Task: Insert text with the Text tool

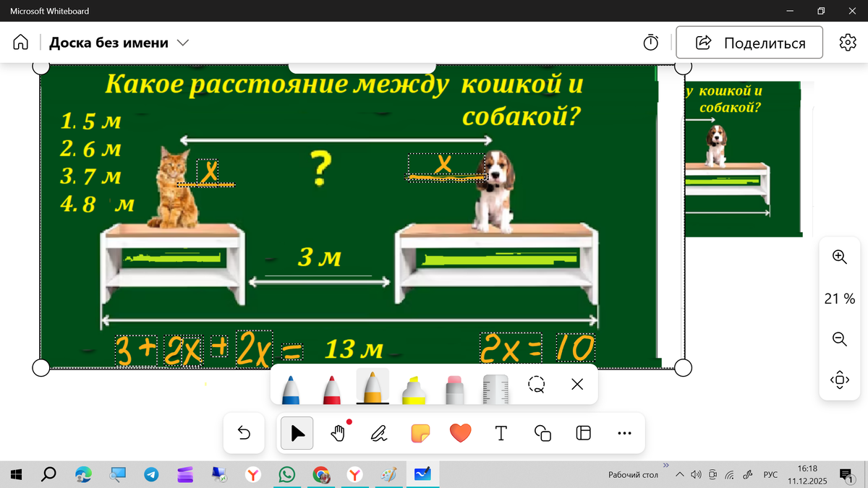Action: (x=501, y=433)
